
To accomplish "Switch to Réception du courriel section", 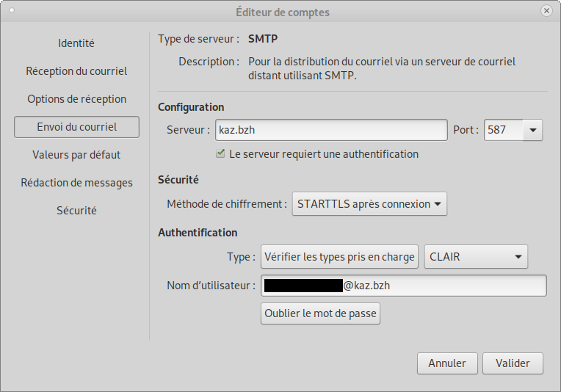I will (76, 71).
